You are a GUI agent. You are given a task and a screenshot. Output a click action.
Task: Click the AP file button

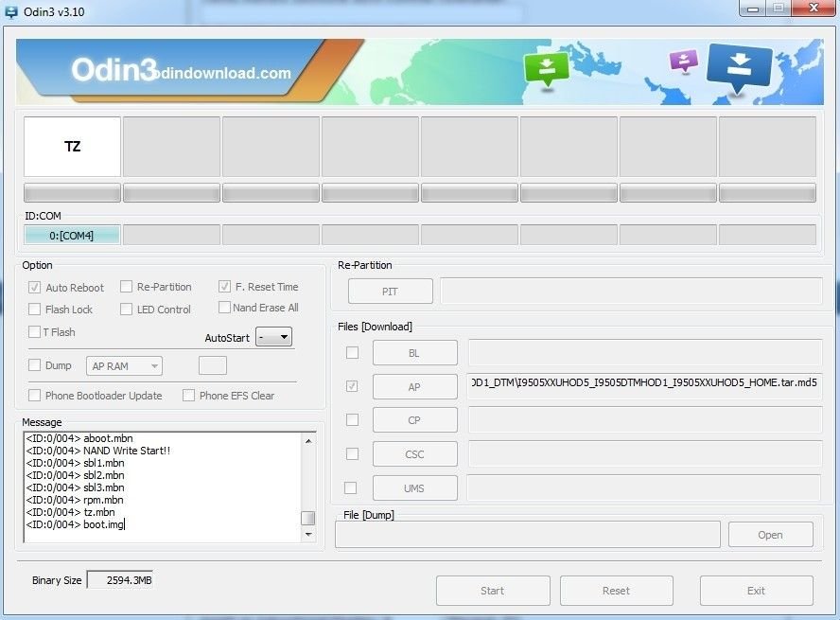pos(415,387)
